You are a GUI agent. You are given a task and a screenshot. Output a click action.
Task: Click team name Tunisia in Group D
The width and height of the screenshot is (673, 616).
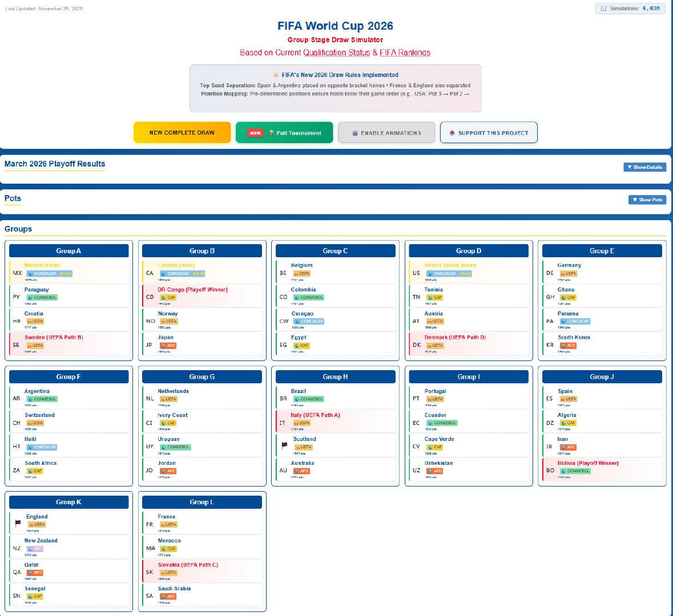pos(433,290)
